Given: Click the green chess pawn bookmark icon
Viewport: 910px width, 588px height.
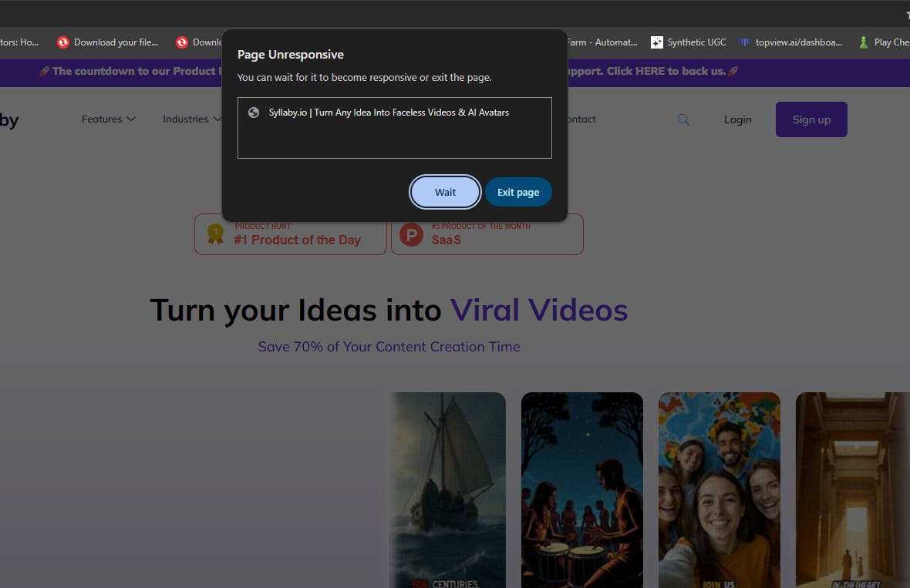Looking at the screenshot, I should (864, 42).
